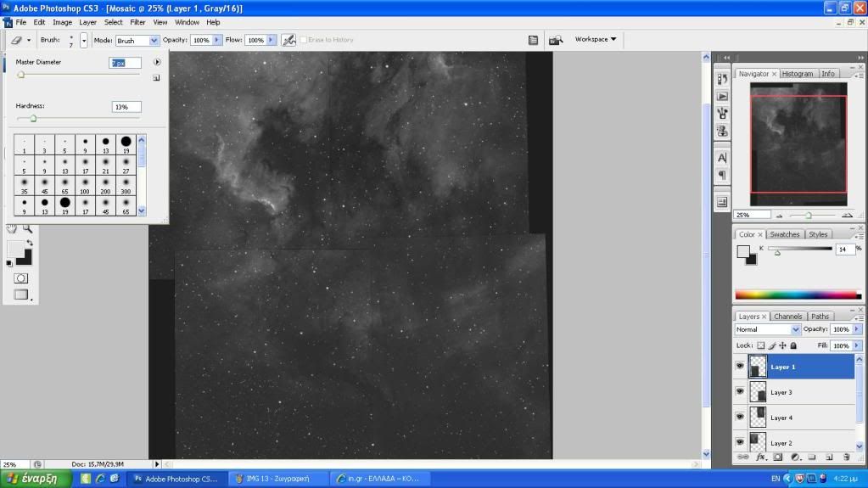Open the Character panel icon

click(722, 158)
